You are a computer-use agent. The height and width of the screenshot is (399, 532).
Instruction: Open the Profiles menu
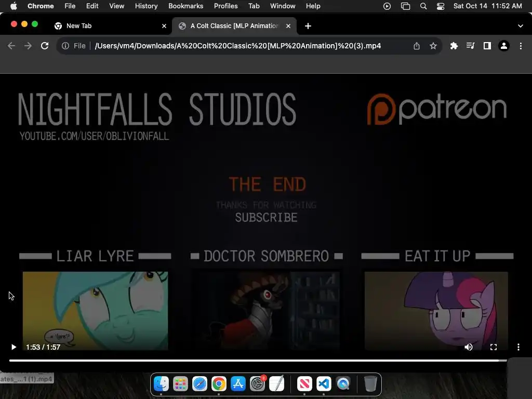tap(225, 6)
